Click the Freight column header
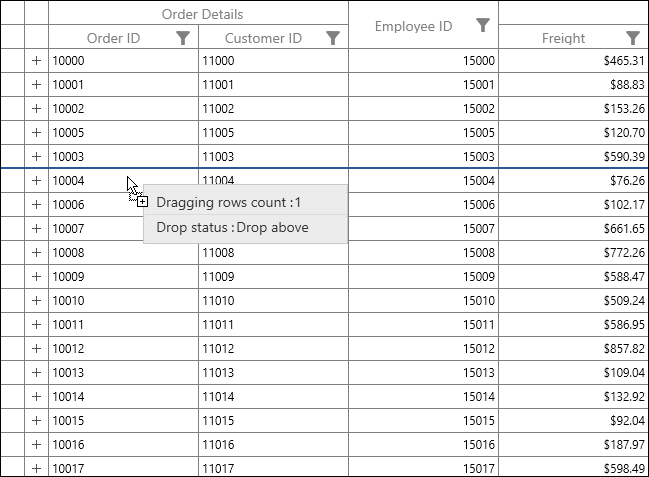649x477 pixels. pyautogui.click(x=563, y=38)
